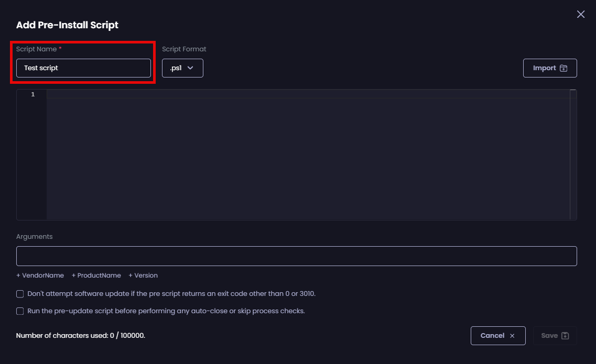The image size is (596, 364).
Task: Enable blocking updates on non-zero exit codes
Action: [20, 294]
